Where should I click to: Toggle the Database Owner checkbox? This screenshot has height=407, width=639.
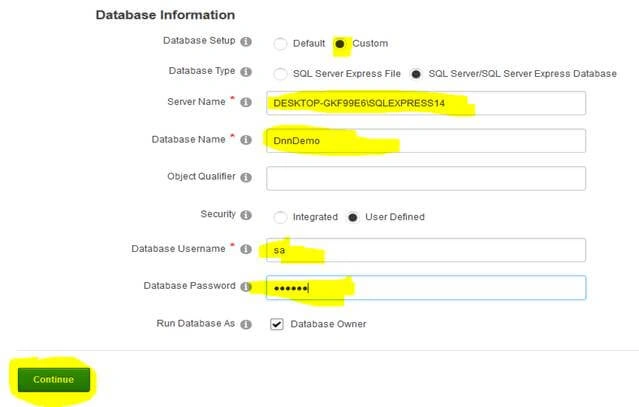277,324
